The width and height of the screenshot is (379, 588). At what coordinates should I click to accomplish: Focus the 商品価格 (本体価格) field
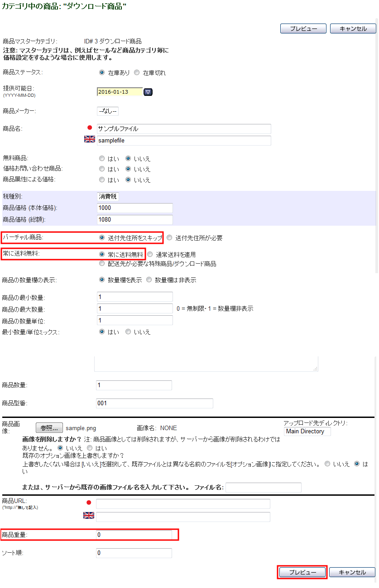click(x=135, y=208)
